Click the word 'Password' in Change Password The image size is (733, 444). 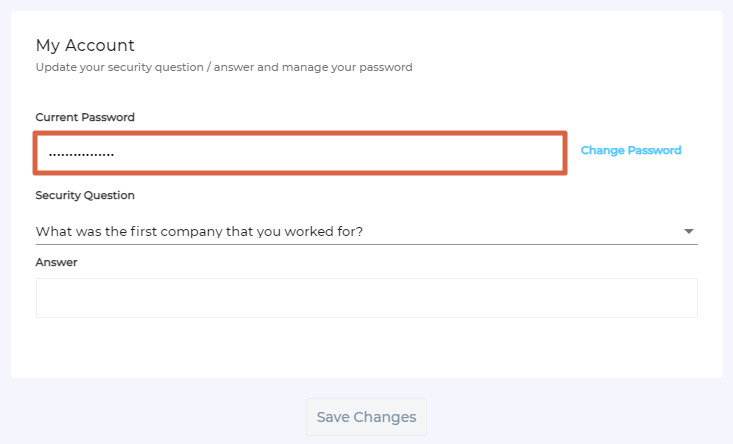[654, 150]
